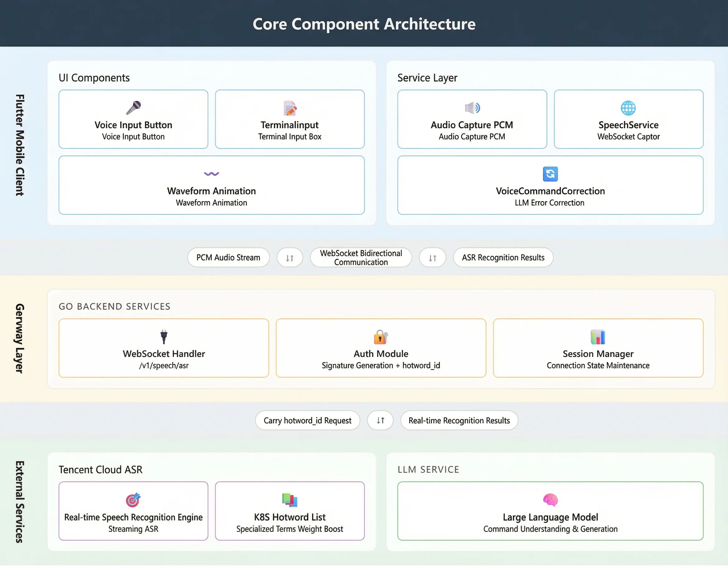Click the up-down arrows pill beside Carry hotword_id Request
The width and height of the screenshot is (728, 568).
pyautogui.click(x=380, y=420)
